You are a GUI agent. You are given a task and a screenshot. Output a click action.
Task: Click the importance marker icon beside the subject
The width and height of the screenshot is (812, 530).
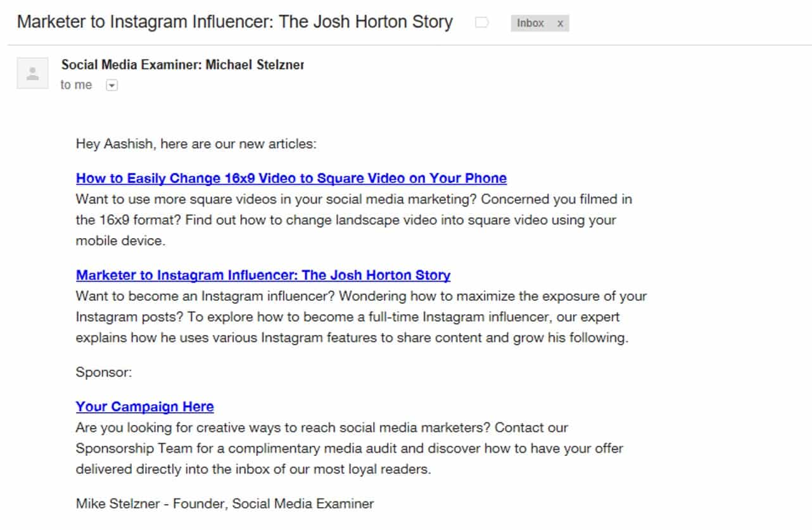click(481, 23)
